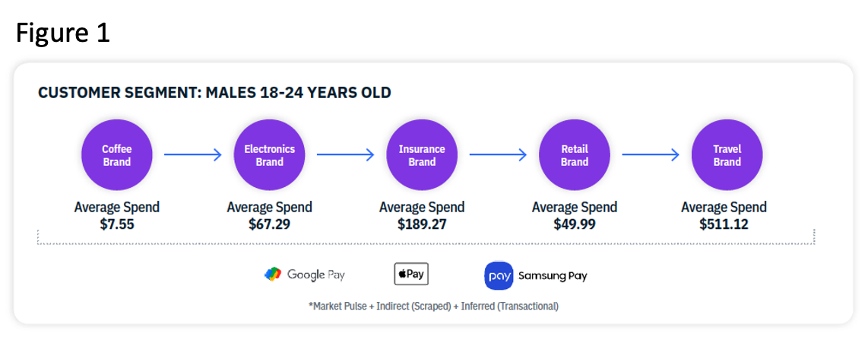Click the Market Pulse footnote text
Image resolution: width=868 pixels, height=359 pixels.
(433, 306)
